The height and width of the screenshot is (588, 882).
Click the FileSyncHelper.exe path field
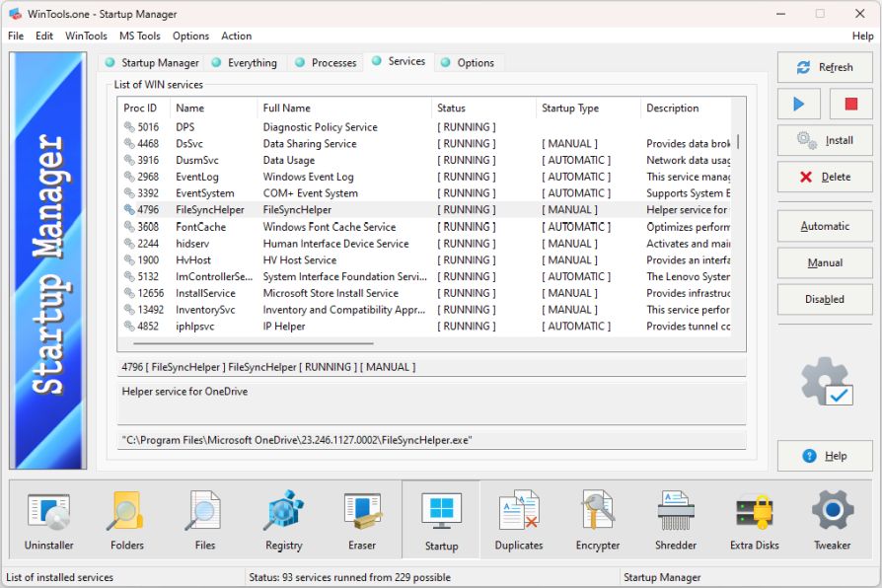431,440
